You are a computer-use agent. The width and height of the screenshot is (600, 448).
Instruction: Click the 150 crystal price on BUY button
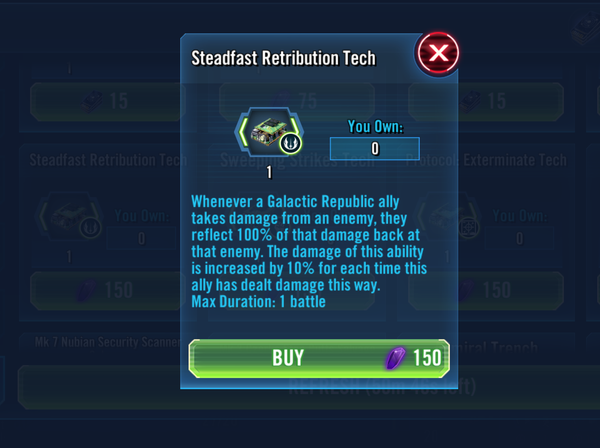point(427,358)
